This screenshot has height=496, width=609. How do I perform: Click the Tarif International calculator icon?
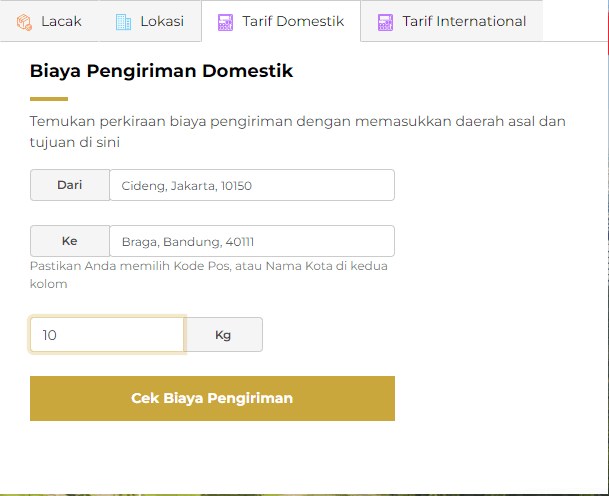385,22
